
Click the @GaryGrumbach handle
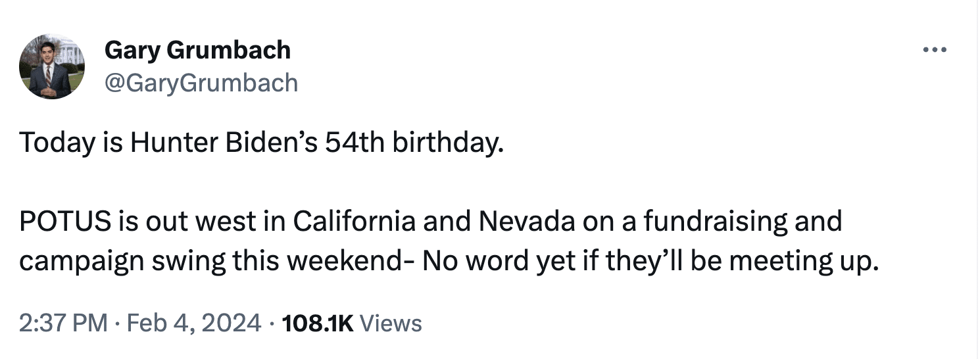(x=201, y=83)
